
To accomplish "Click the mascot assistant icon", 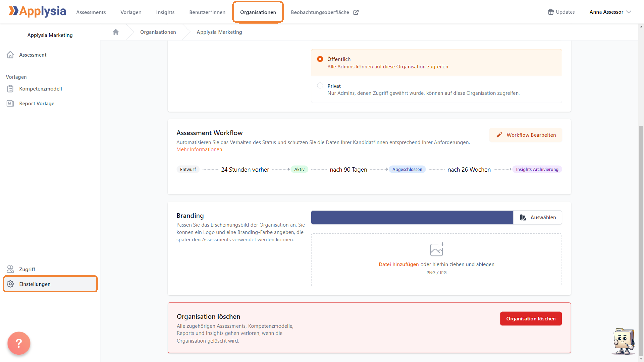I will 624,341.
